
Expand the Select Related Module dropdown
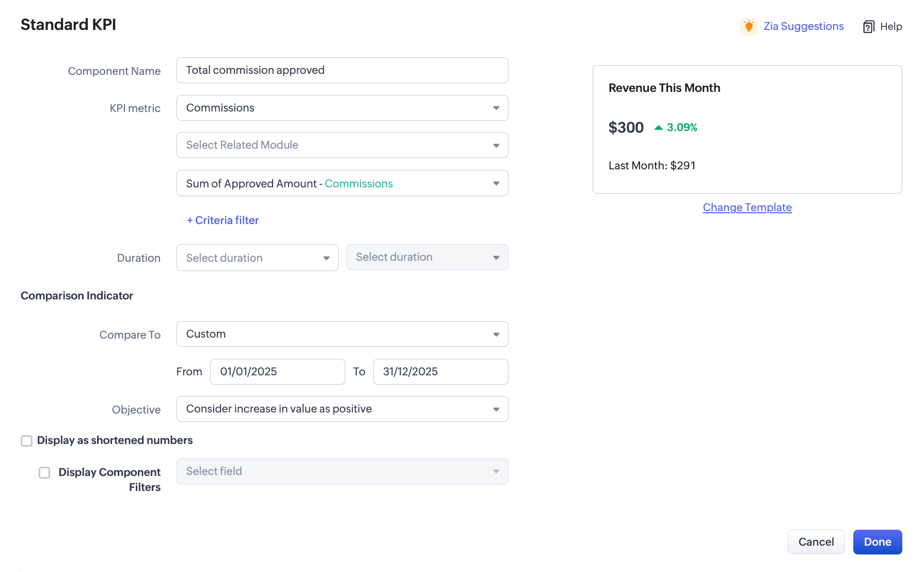(x=342, y=145)
